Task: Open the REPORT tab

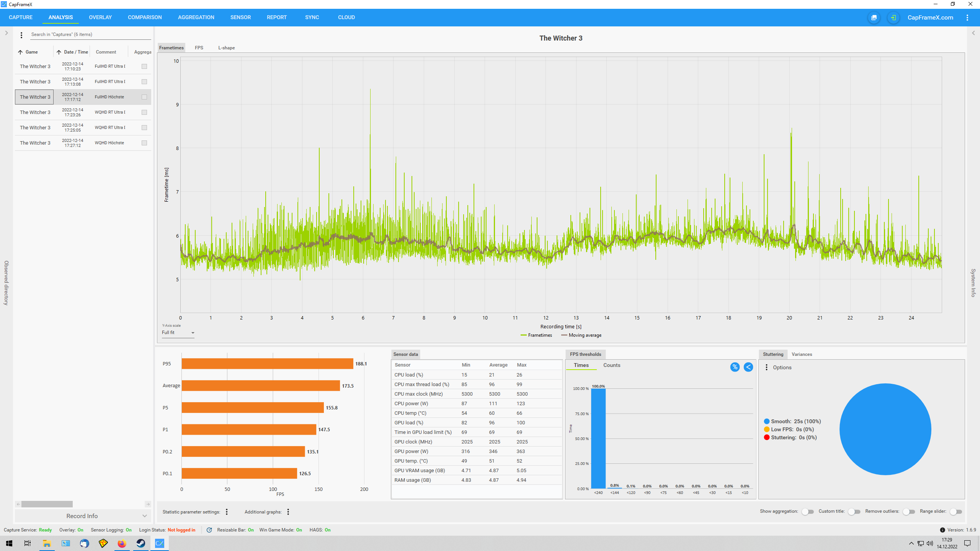Action: coord(277,18)
